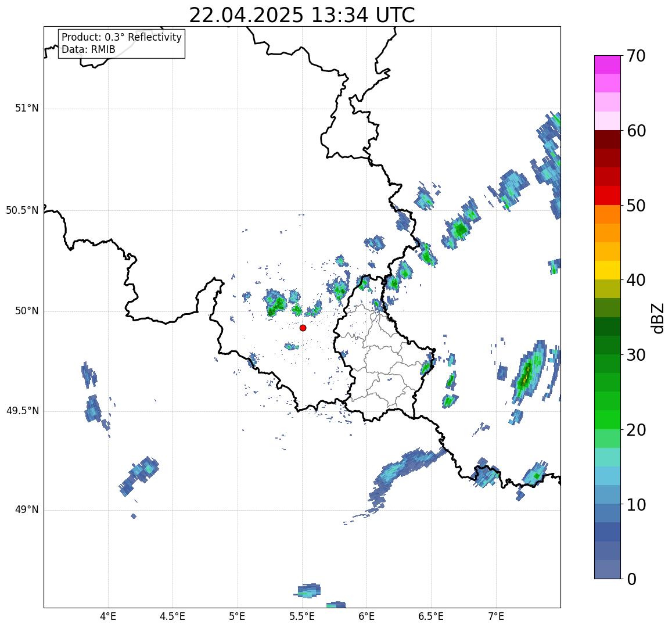Click the red radar location dot
This screenshot has height=628, width=672.
pyautogui.click(x=303, y=328)
